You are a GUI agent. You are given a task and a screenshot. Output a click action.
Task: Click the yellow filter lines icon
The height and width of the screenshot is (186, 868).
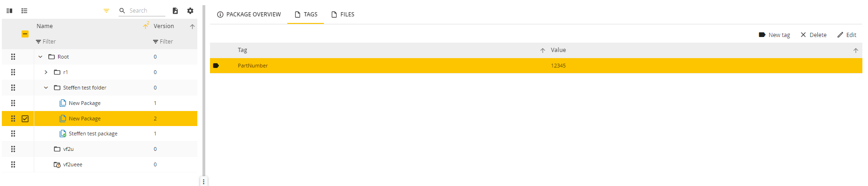[106, 11]
